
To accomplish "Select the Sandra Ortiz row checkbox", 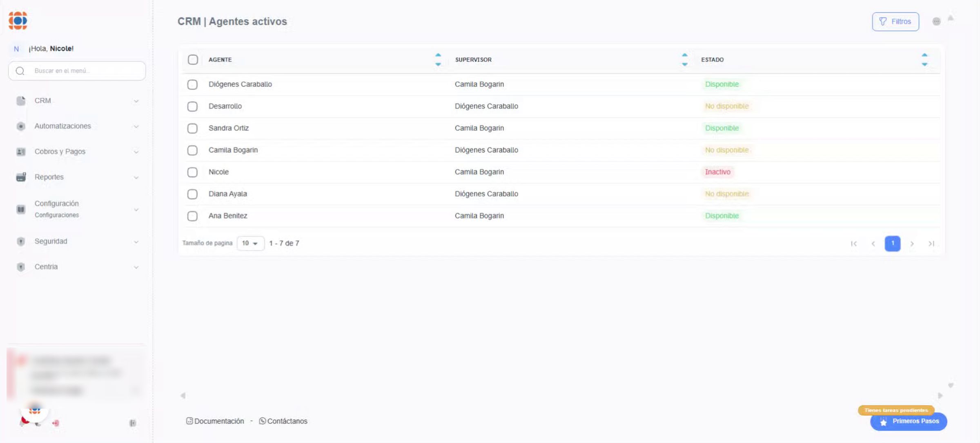I will (192, 128).
